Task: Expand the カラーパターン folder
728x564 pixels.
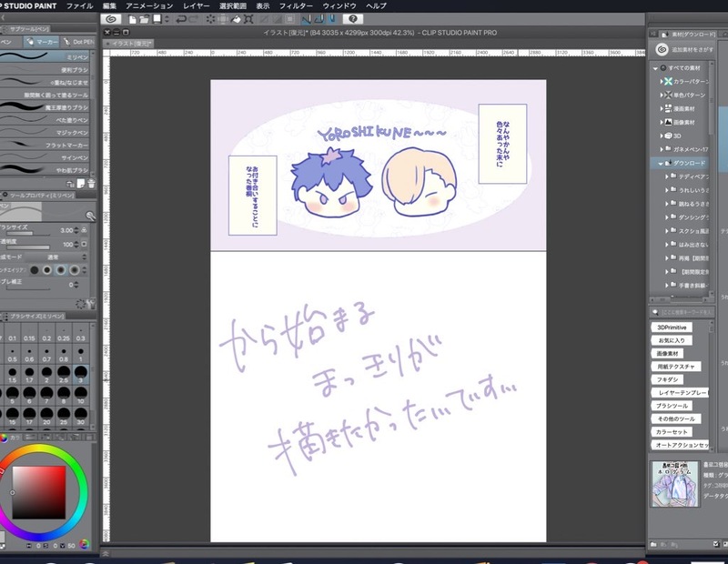Action: (x=662, y=82)
